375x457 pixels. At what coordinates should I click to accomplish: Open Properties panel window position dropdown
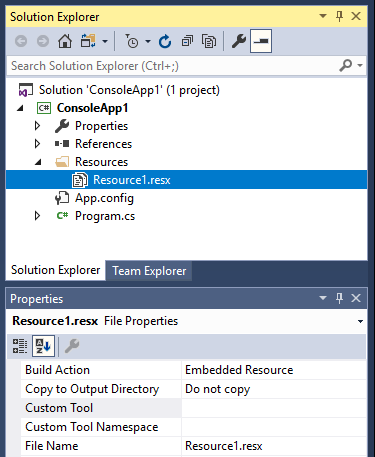[323, 298]
